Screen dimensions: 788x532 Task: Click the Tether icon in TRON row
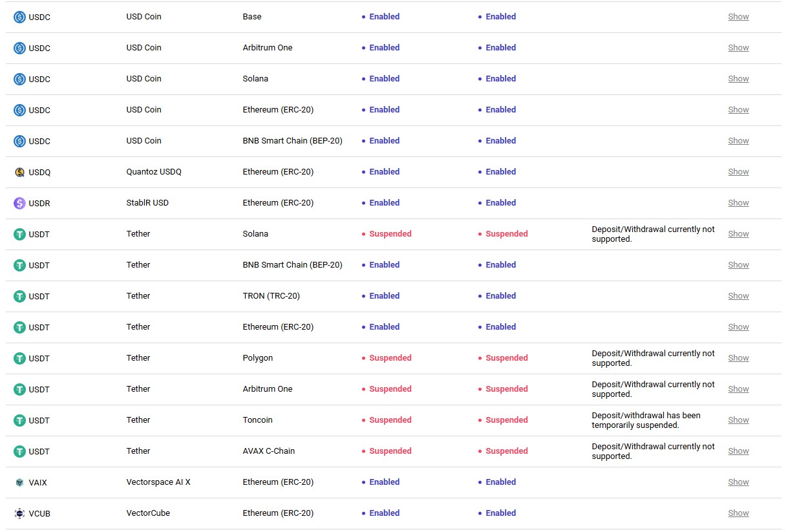click(x=19, y=296)
